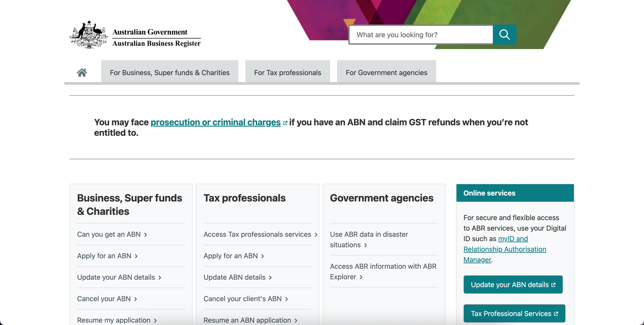Focus the What are you looking for search field
The height and width of the screenshot is (325, 644).
click(x=421, y=35)
